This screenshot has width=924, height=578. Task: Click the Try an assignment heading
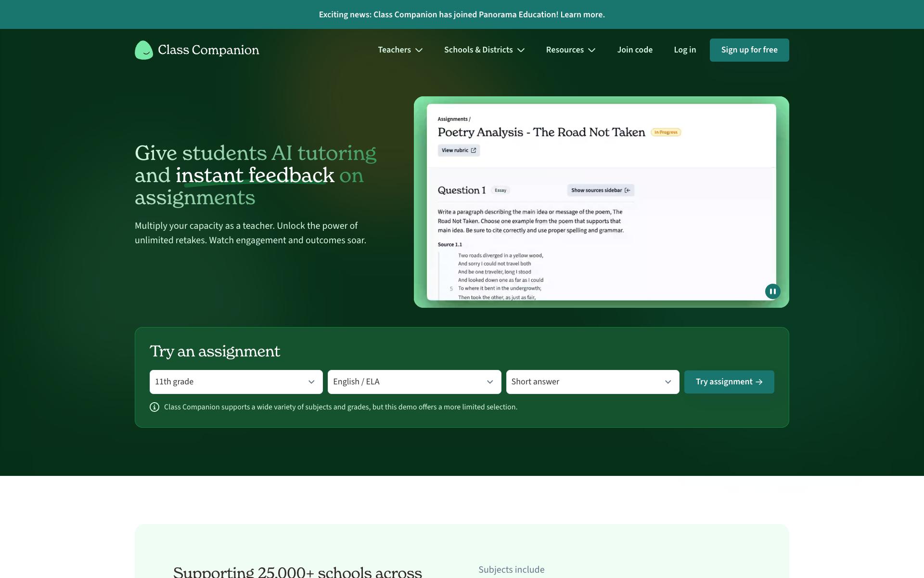215,351
